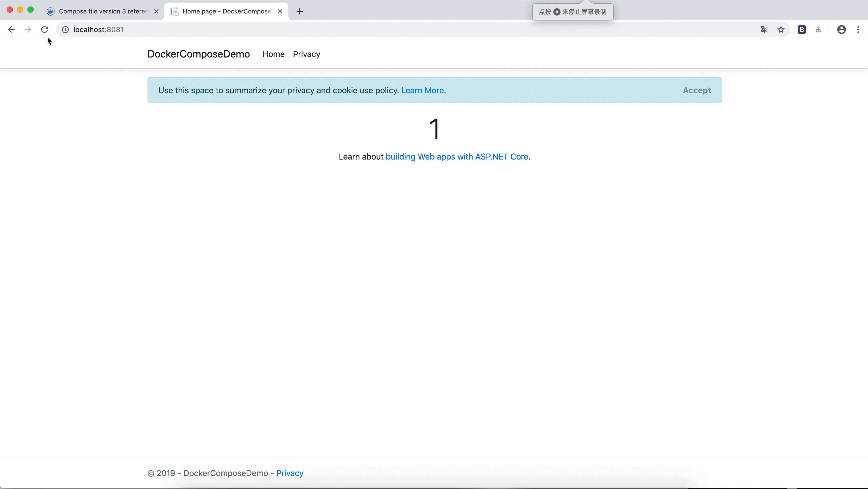The height and width of the screenshot is (489, 868).
Task: Click the localhost:8081 address bar
Action: click(423, 30)
